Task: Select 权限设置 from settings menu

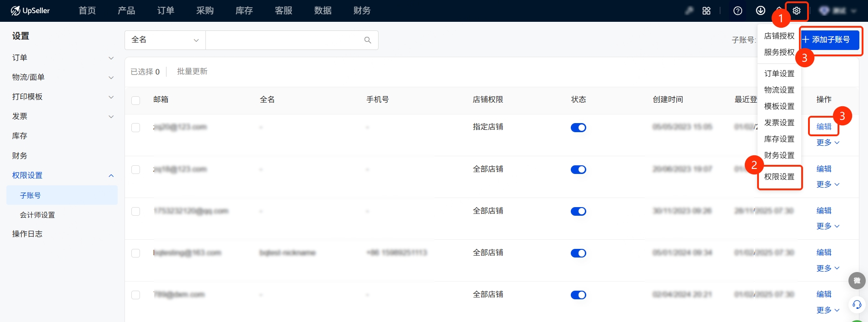Action: [779, 177]
